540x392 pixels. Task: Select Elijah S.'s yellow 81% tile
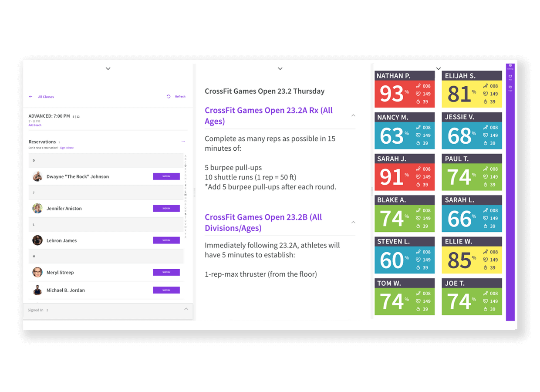[472, 89]
